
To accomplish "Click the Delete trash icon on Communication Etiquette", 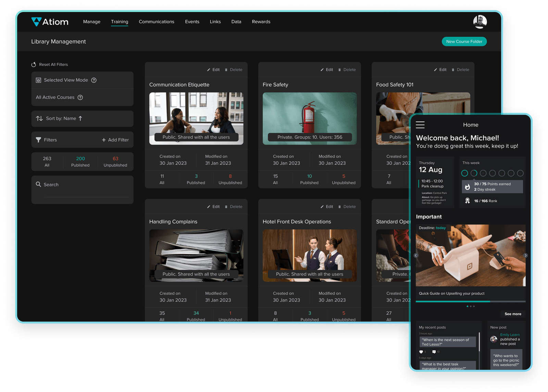I will 227,69.
